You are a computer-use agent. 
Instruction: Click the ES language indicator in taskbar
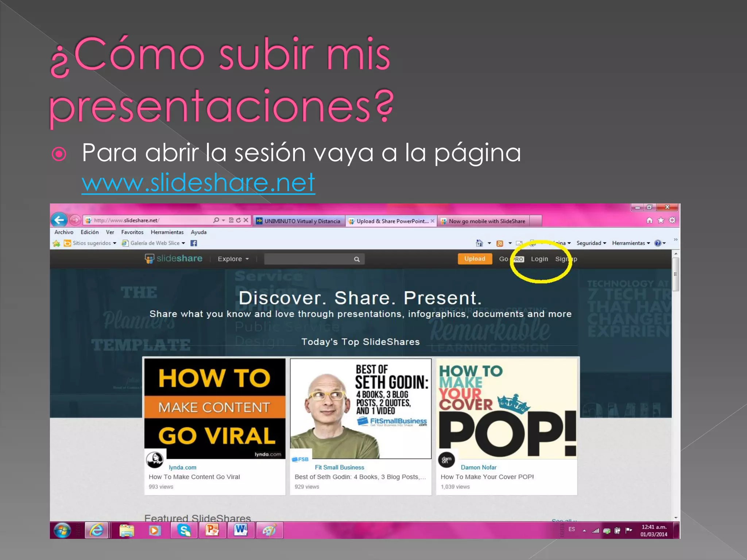572,529
